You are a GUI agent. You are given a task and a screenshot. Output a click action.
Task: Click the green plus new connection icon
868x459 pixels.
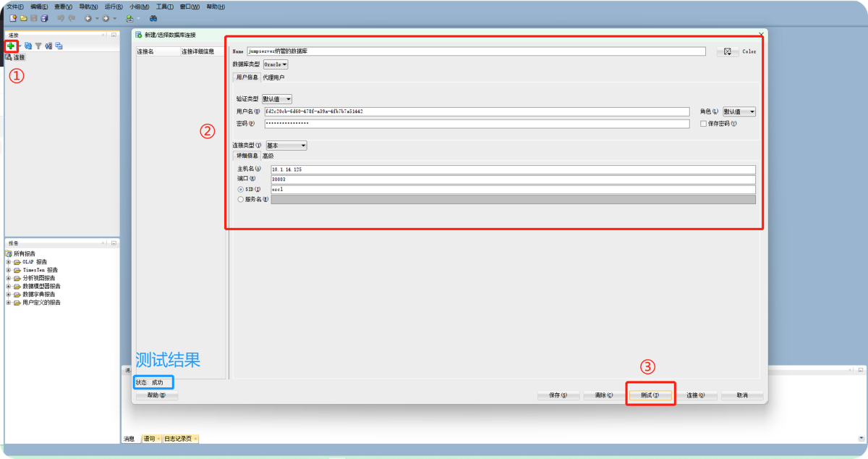tap(11, 46)
